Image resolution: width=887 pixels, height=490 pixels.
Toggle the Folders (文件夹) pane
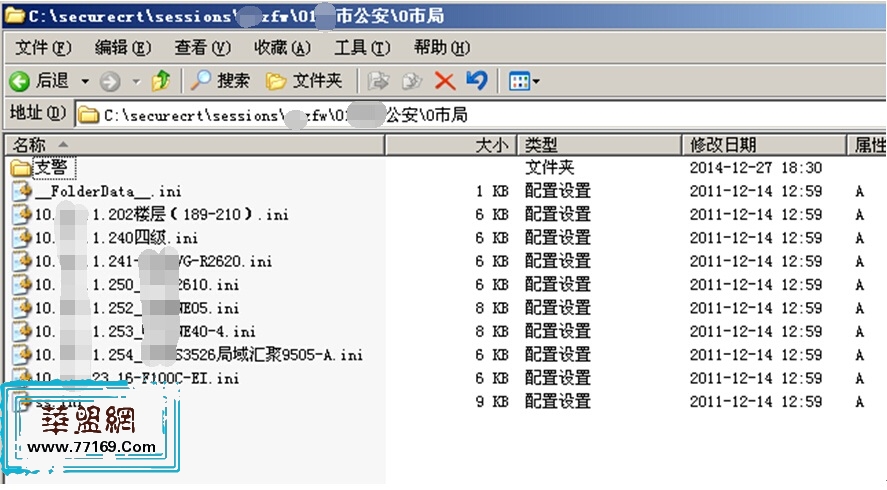click(305, 81)
